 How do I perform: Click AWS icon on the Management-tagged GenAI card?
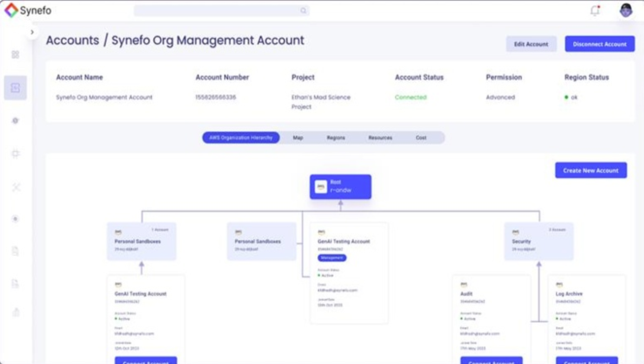(321, 232)
